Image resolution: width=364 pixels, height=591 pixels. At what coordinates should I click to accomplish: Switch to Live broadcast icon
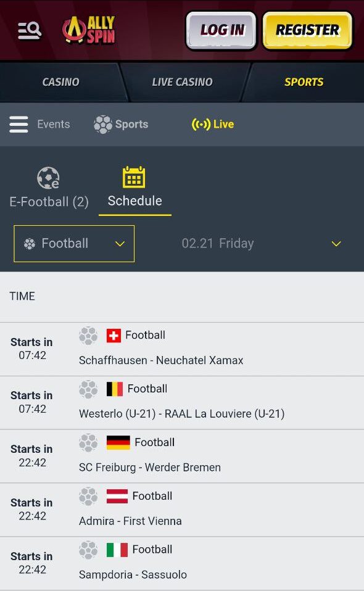201,124
